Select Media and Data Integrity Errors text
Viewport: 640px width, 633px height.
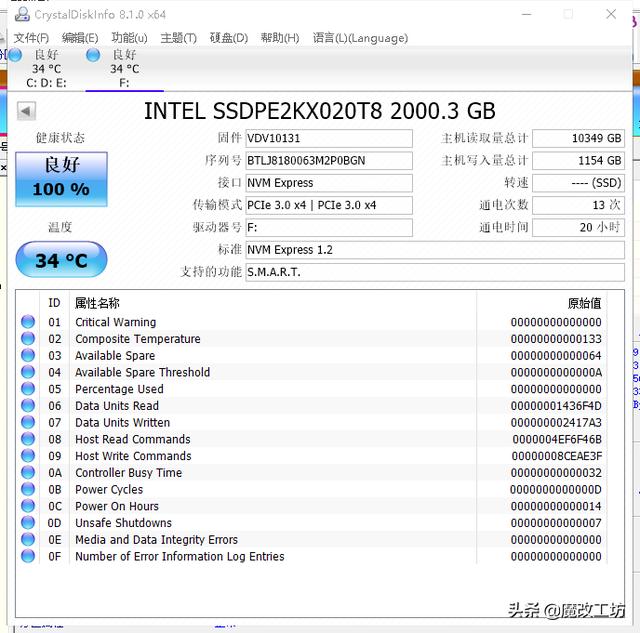click(156, 540)
